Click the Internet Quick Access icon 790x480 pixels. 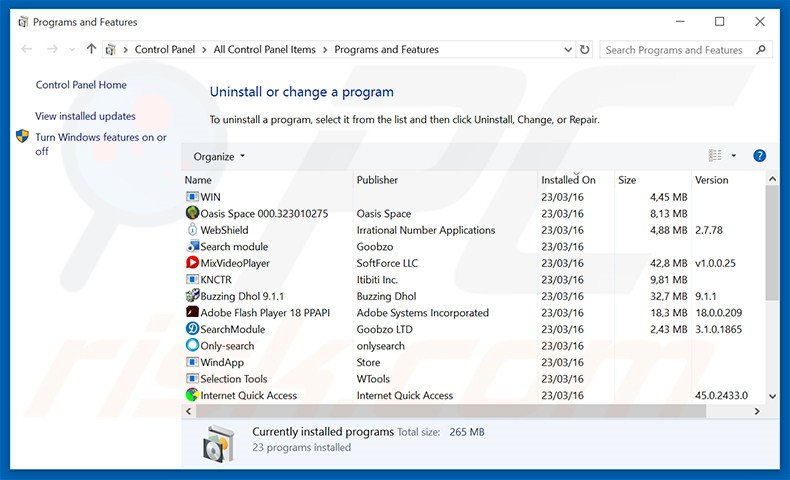[x=192, y=395]
